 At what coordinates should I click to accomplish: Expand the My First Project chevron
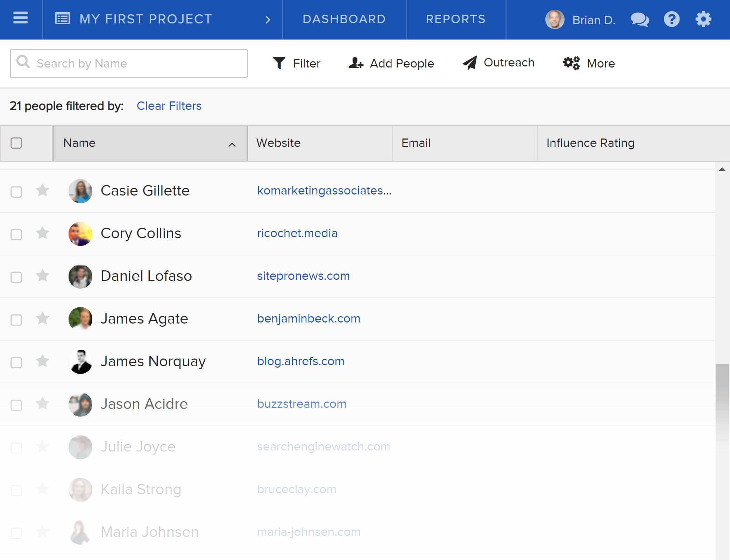click(268, 20)
